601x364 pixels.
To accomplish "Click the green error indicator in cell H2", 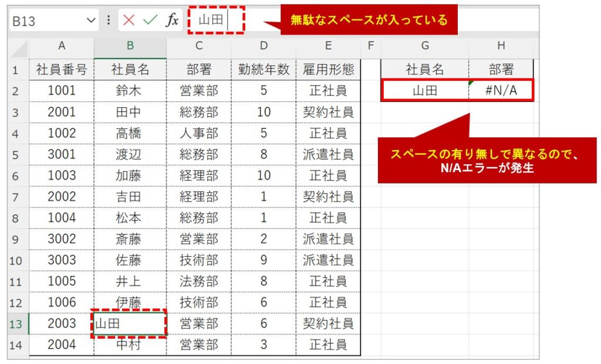I will pyautogui.click(x=471, y=83).
